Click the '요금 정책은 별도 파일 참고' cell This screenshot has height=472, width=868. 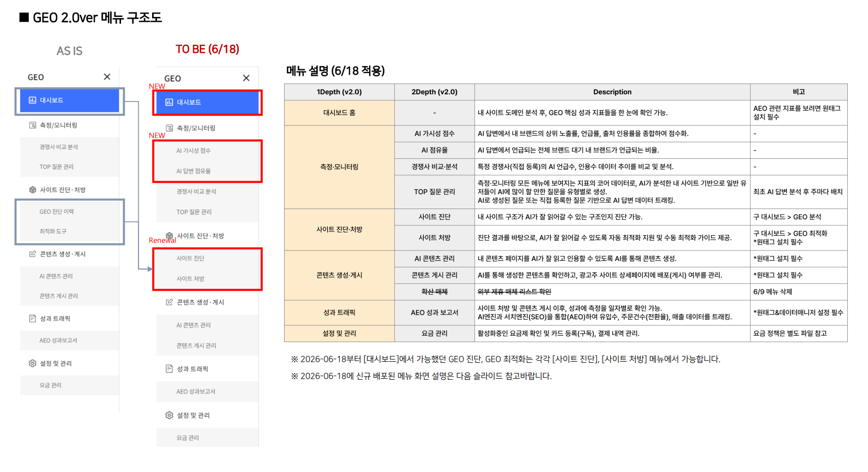[799, 333]
